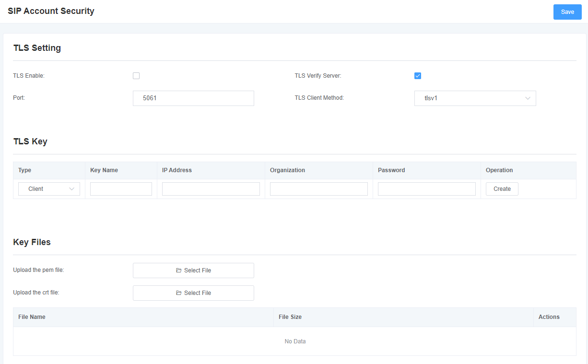The width and height of the screenshot is (588, 364).
Task: Enable the TLS Enable checkbox
Action: [x=136, y=76]
